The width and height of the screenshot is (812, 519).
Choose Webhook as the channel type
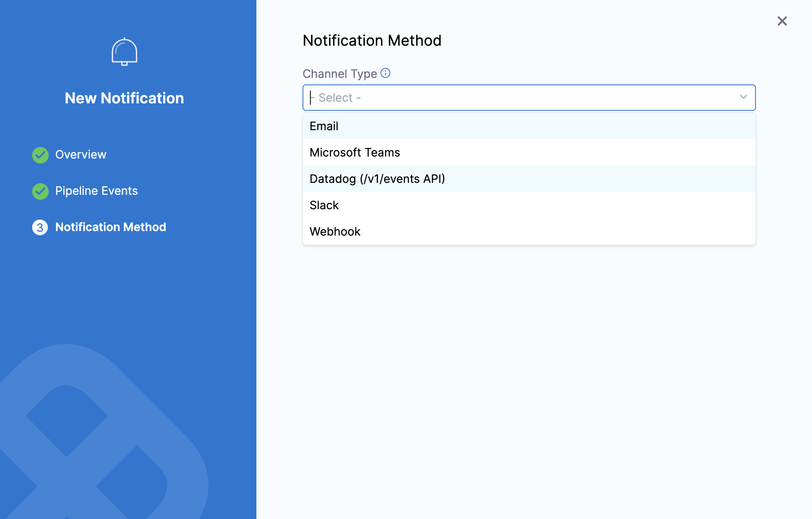click(x=335, y=231)
